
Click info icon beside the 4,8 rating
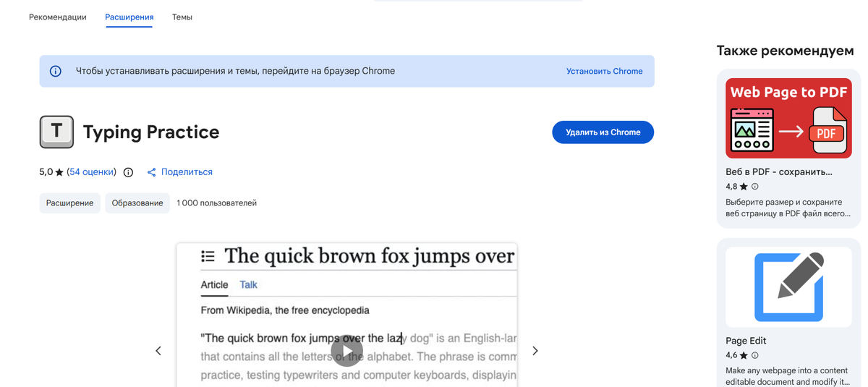tap(754, 187)
